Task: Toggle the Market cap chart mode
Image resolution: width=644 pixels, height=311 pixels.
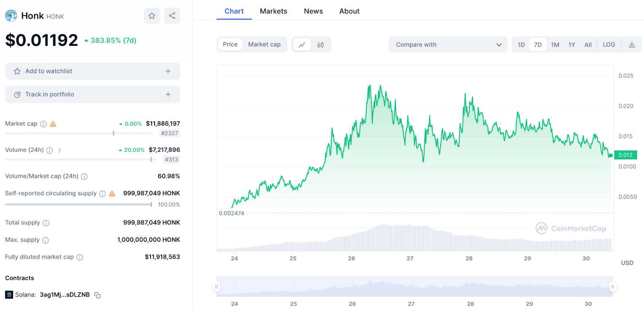Action: pos(264,44)
